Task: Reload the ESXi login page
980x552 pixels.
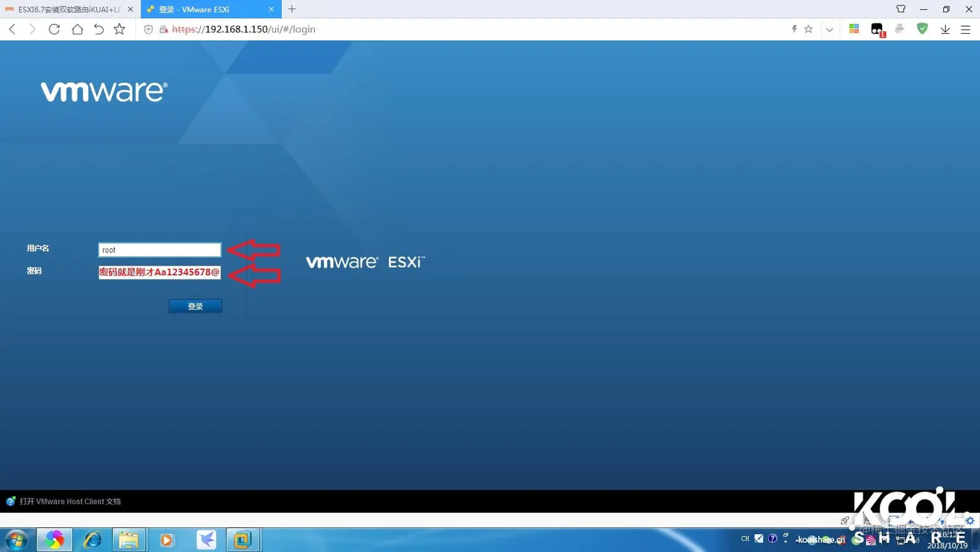Action: [54, 29]
